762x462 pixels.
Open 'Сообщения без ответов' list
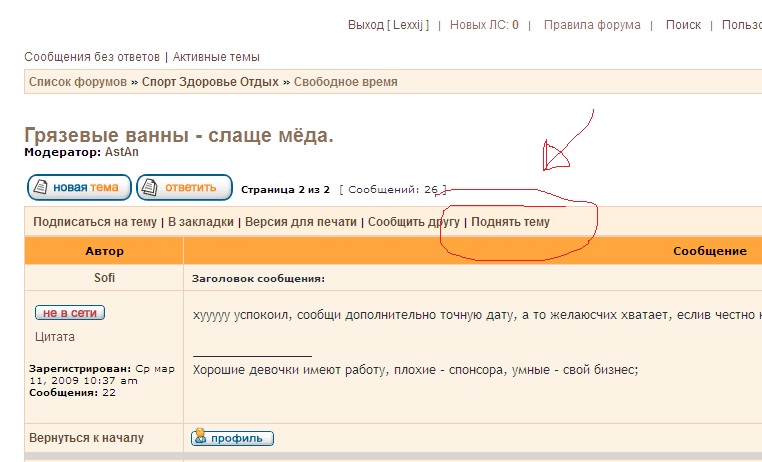click(x=92, y=57)
